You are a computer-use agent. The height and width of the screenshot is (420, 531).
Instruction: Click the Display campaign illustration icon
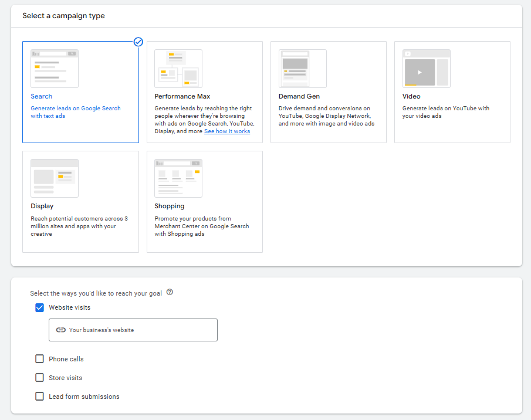pyautogui.click(x=55, y=178)
